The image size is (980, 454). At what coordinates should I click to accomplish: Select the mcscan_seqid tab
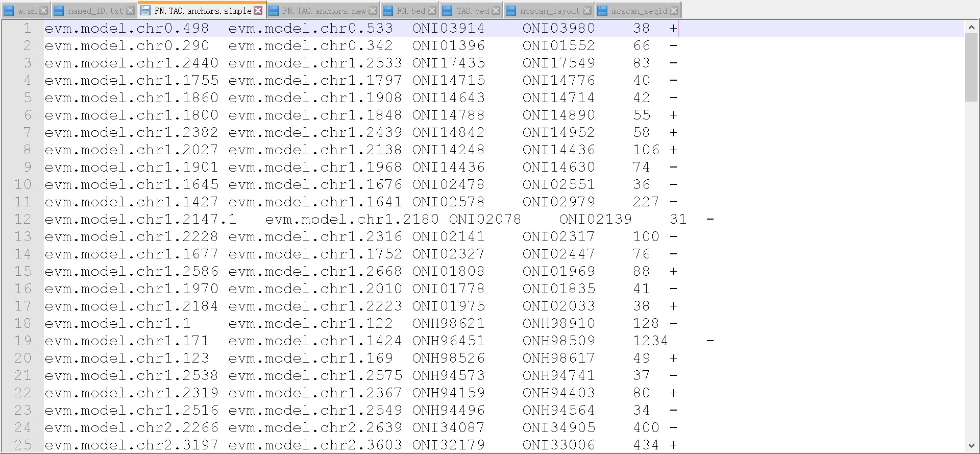[x=639, y=11]
